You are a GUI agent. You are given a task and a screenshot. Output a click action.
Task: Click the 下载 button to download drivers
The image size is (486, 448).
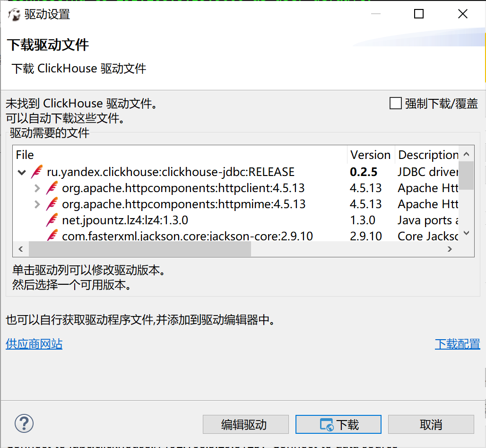tap(338, 424)
